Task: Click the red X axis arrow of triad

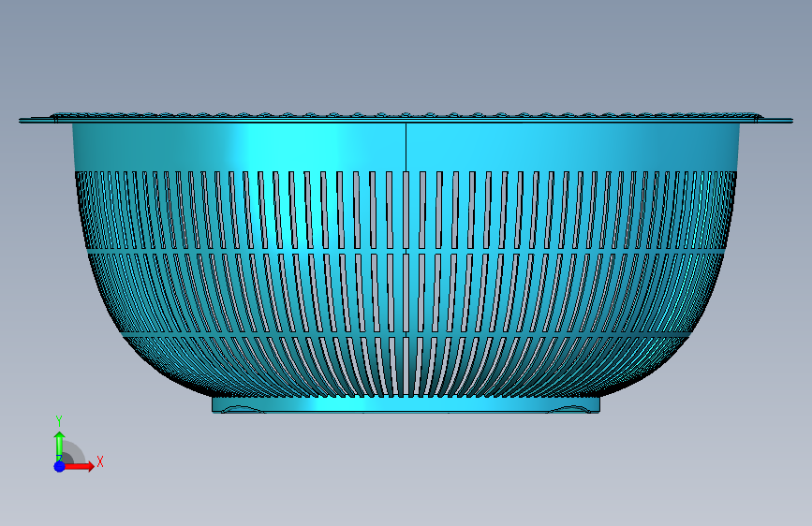Action: 80,466
